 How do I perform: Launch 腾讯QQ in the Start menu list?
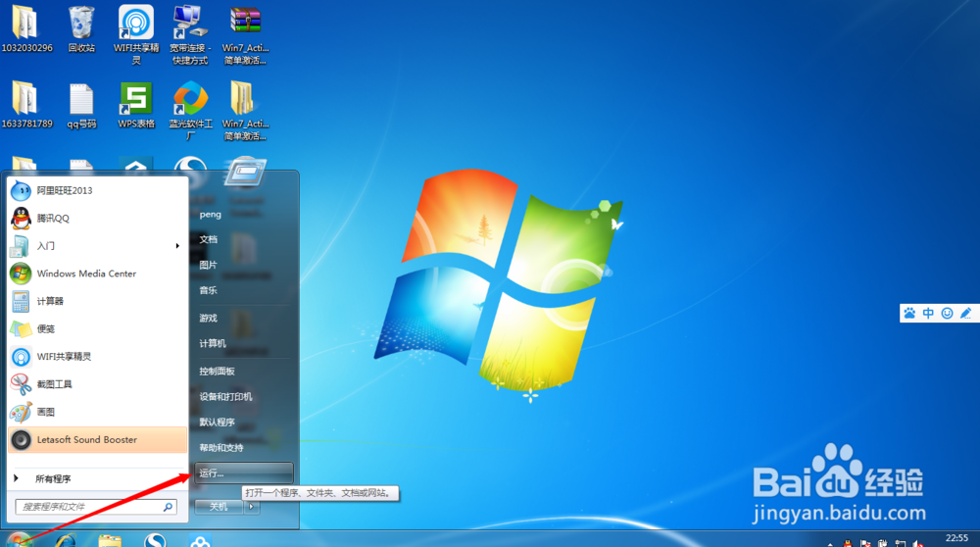click(x=97, y=219)
